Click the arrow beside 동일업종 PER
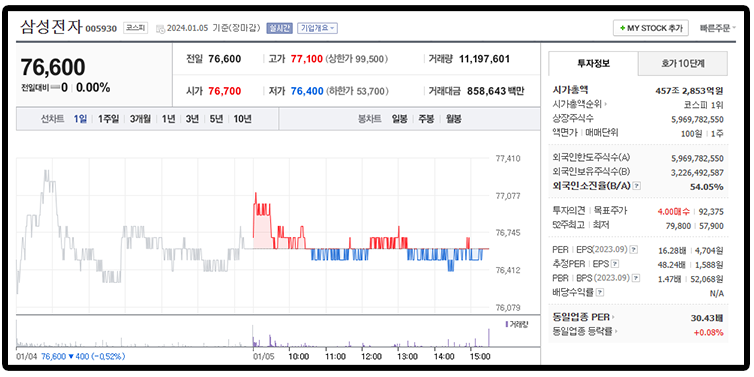 click(613, 317)
